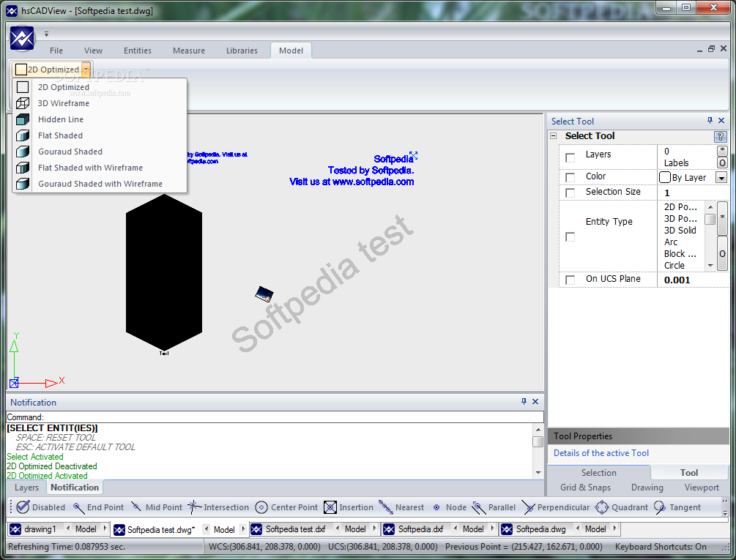Image resolution: width=736 pixels, height=560 pixels.
Task: Toggle the Disabled snap icon
Action: 23,507
